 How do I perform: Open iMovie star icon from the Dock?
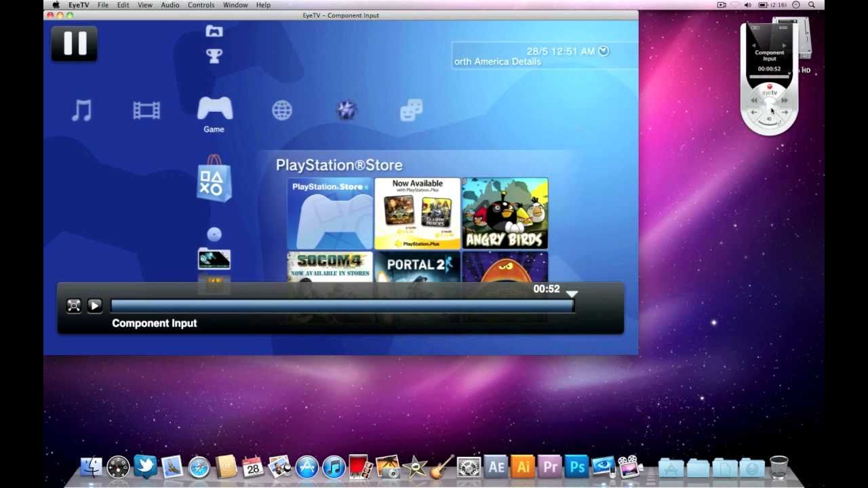click(414, 466)
